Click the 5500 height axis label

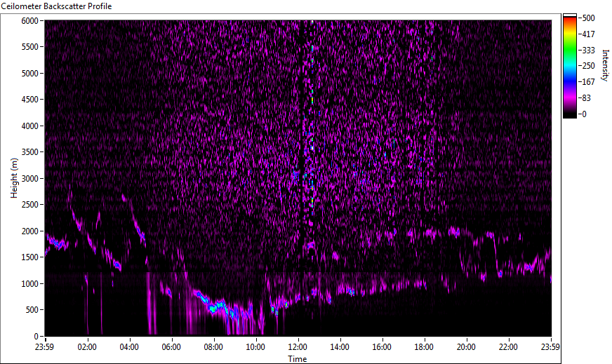(30, 47)
